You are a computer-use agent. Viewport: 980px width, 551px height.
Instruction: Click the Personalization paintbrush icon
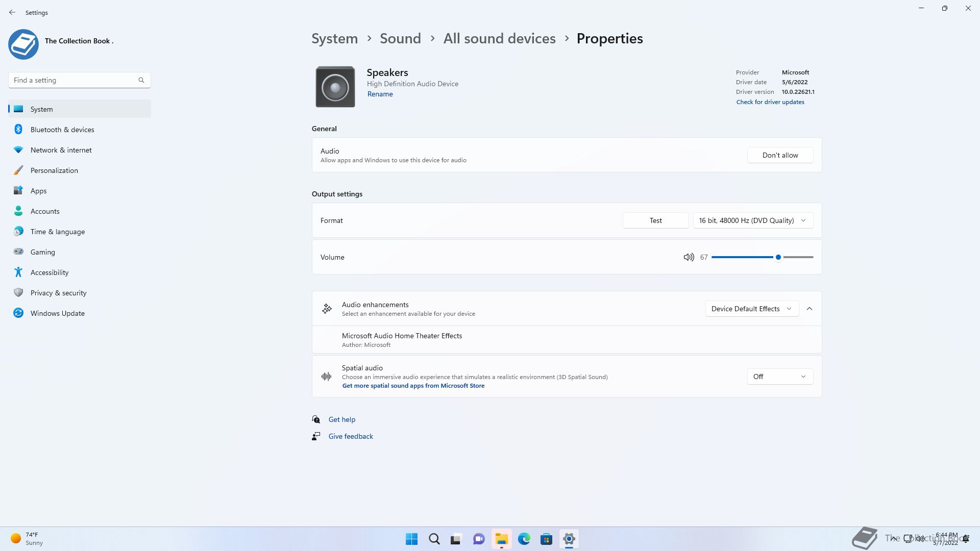18,170
